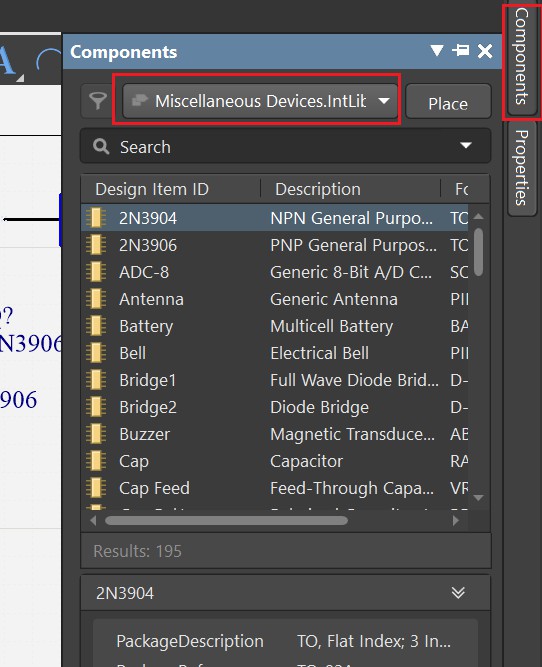Click the Generic Antenna description cell

(334, 299)
